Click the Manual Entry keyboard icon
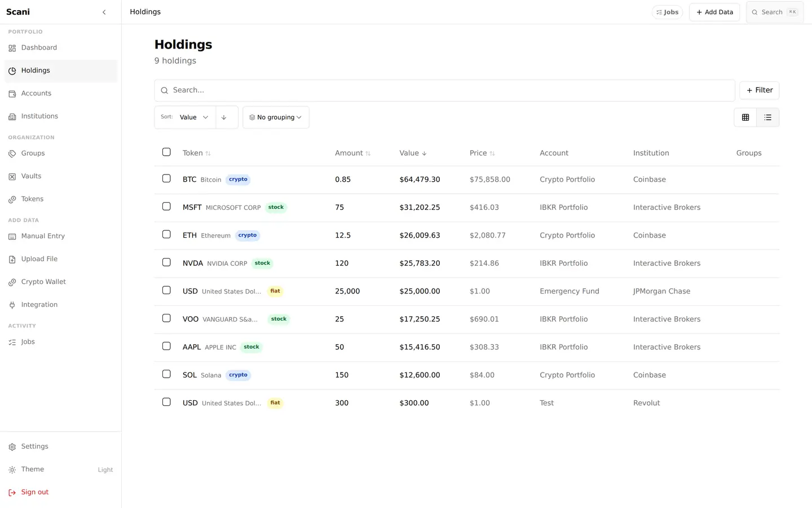The height and width of the screenshot is (508, 812). 12,237
